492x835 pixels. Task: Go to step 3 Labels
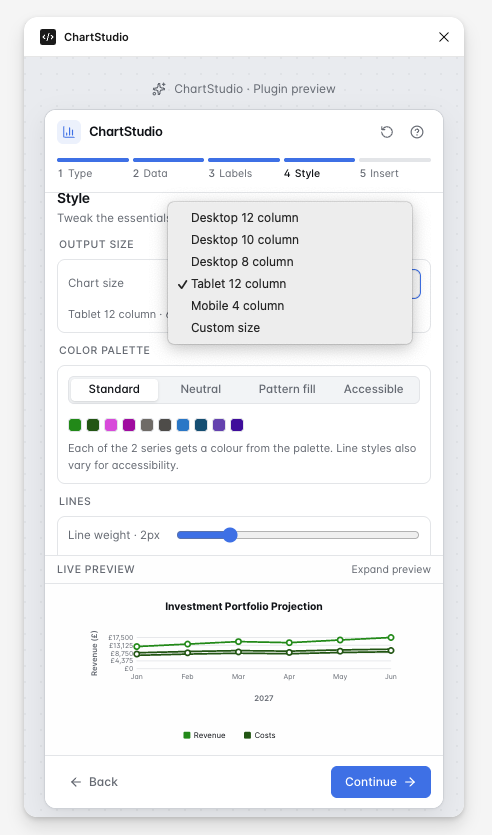[244, 168]
